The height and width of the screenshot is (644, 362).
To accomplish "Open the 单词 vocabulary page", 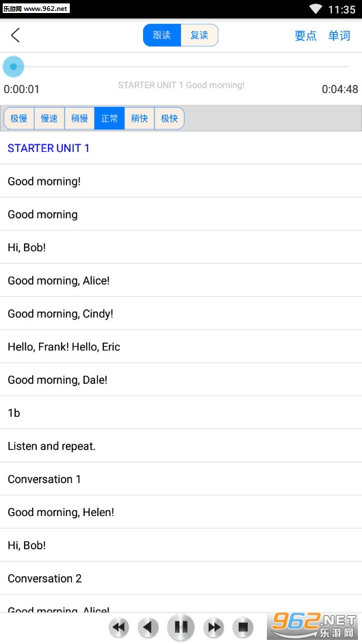I will 339,36.
